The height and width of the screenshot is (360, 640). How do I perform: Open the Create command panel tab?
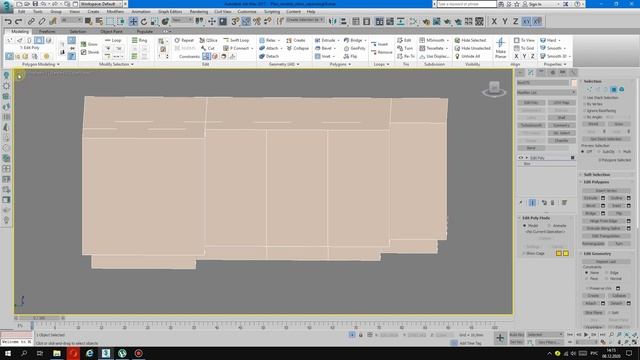[520, 73]
